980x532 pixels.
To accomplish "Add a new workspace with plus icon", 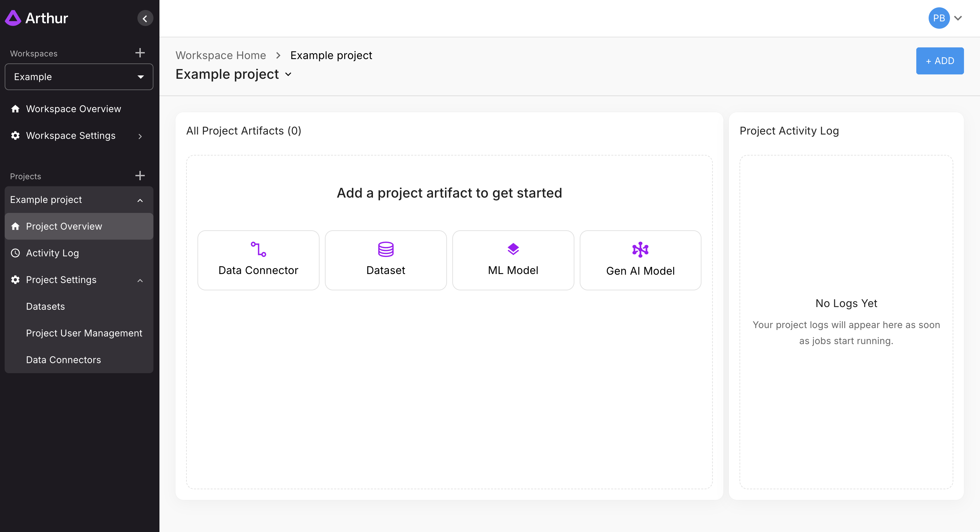I will tap(140, 53).
